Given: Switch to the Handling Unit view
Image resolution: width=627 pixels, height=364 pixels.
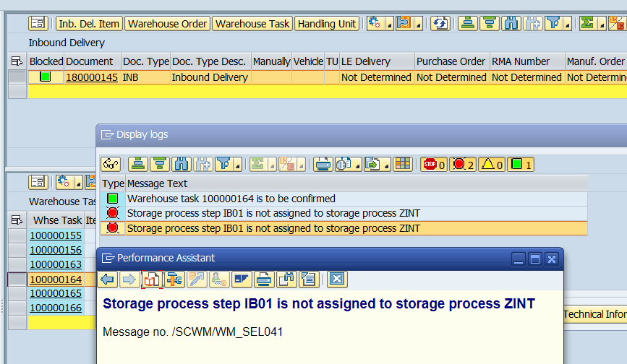Looking at the screenshot, I should coord(327,24).
